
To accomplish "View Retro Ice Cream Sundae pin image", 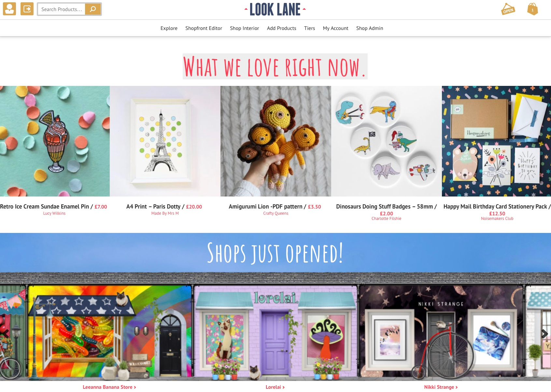I will coord(55,141).
